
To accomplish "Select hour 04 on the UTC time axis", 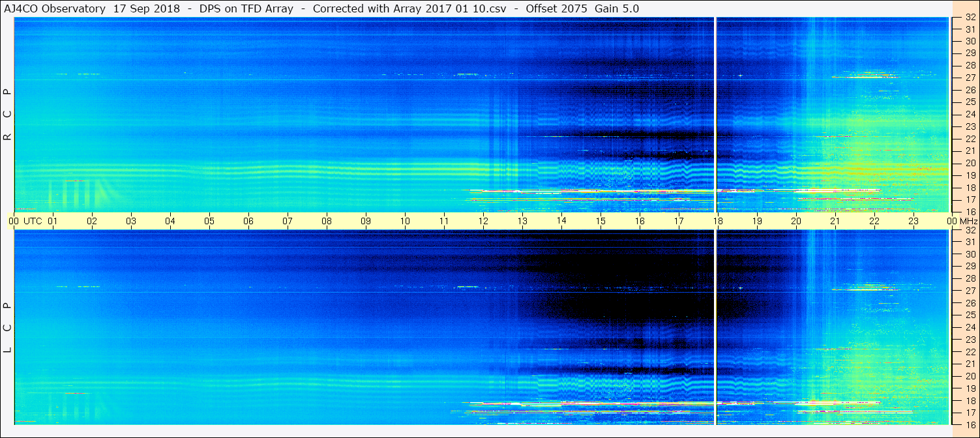I will click(170, 221).
